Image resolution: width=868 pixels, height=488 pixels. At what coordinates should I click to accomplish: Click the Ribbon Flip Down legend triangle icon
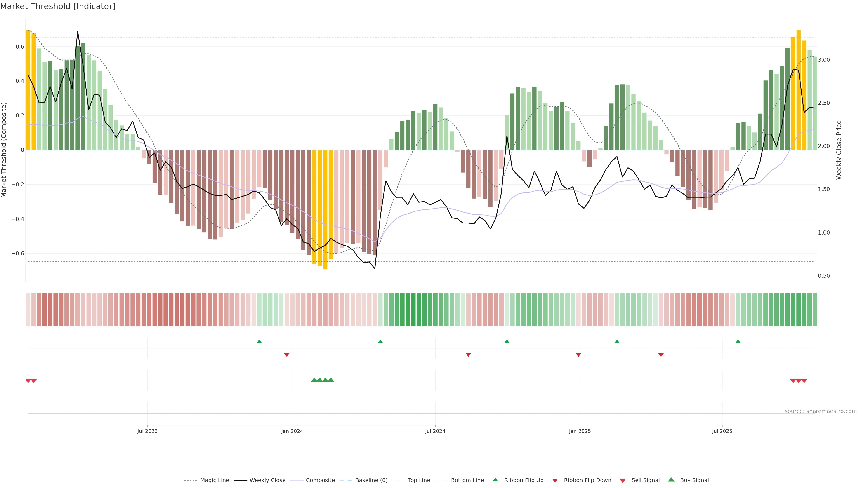coord(555,480)
